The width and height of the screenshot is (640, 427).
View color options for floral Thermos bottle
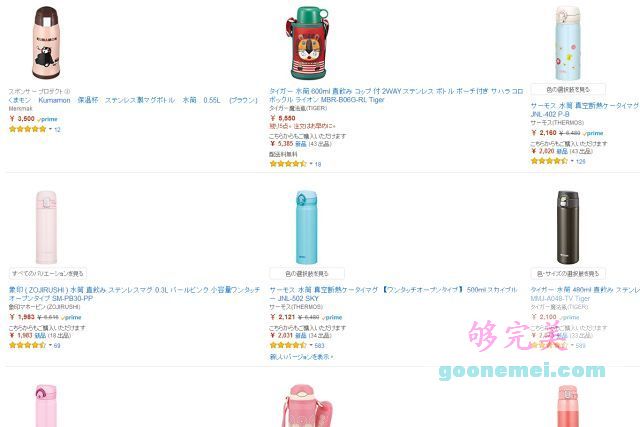pos(568,89)
